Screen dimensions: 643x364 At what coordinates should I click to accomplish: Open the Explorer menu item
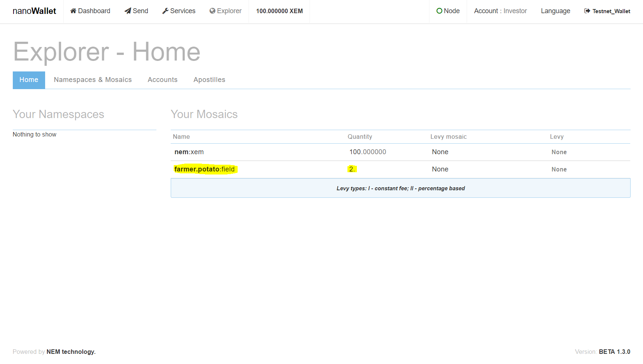tap(226, 11)
